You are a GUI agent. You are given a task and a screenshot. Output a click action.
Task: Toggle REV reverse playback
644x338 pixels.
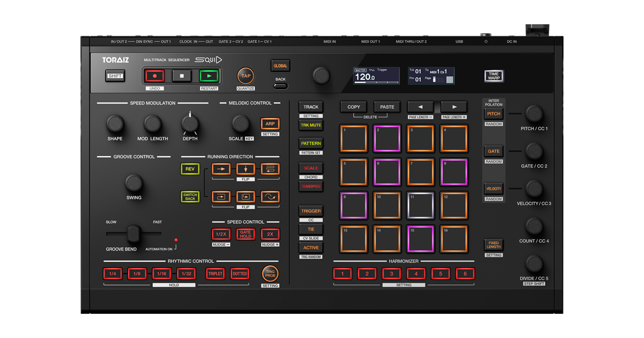[190, 168]
